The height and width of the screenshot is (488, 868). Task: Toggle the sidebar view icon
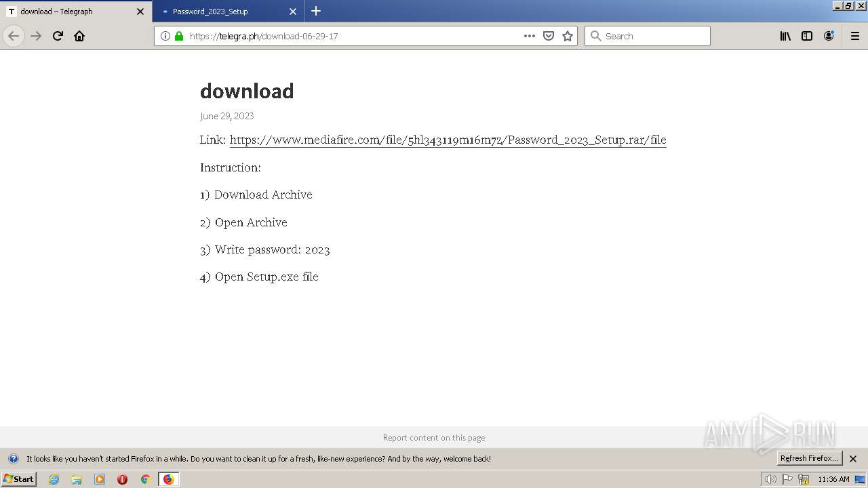click(x=807, y=36)
